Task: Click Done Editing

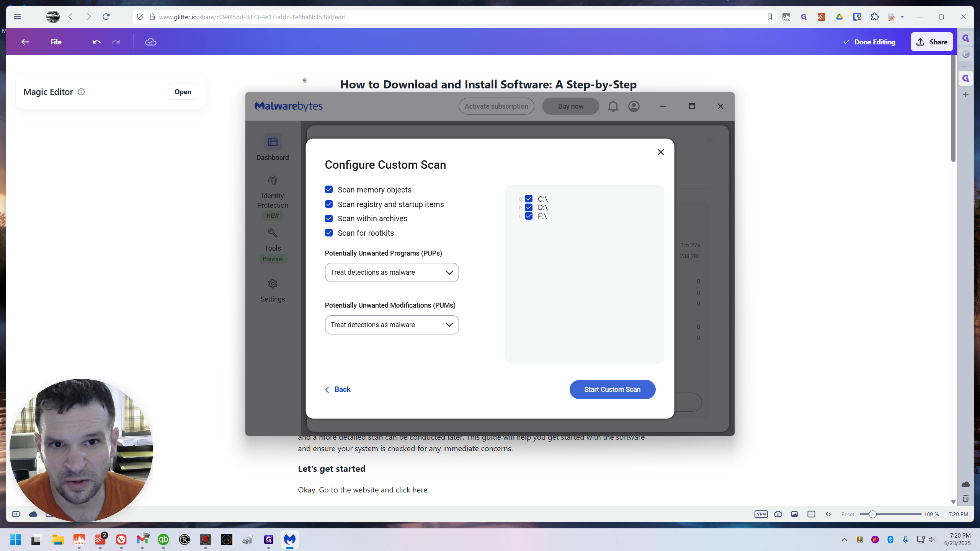Action: pos(869,42)
